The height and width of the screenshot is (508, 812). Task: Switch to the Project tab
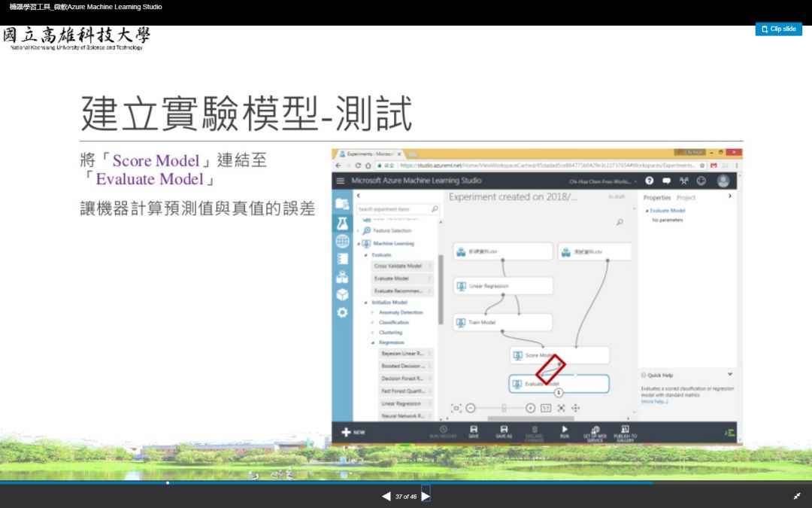686,197
